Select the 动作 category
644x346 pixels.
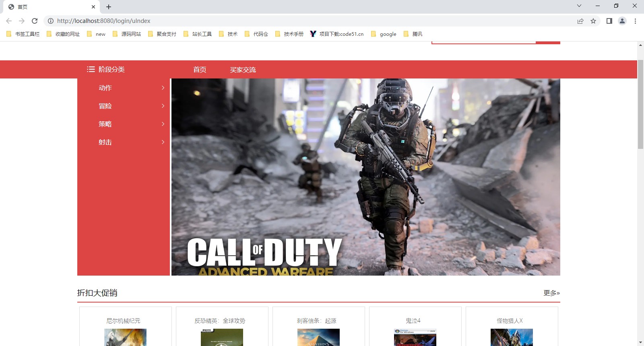(105, 88)
